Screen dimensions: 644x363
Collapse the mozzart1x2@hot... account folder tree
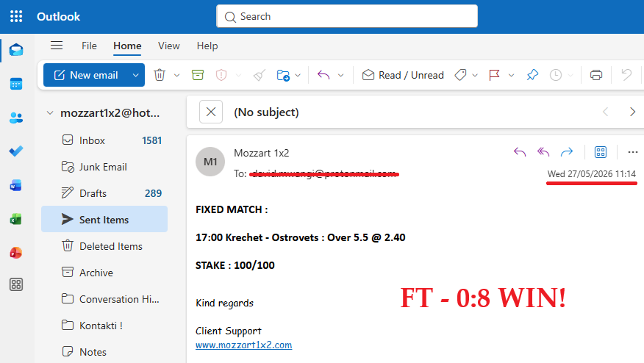click(x=50, y=113)
